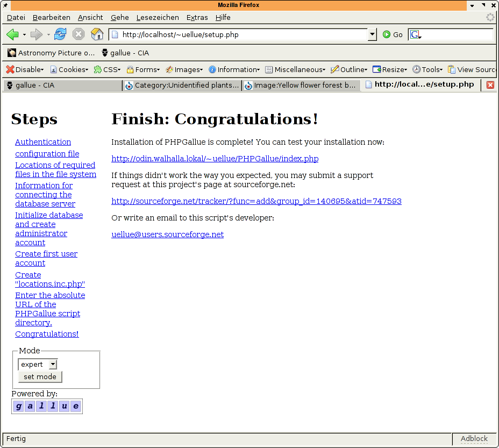Click the set mode button
Screen dimensions: 499x448
point(40,377)
